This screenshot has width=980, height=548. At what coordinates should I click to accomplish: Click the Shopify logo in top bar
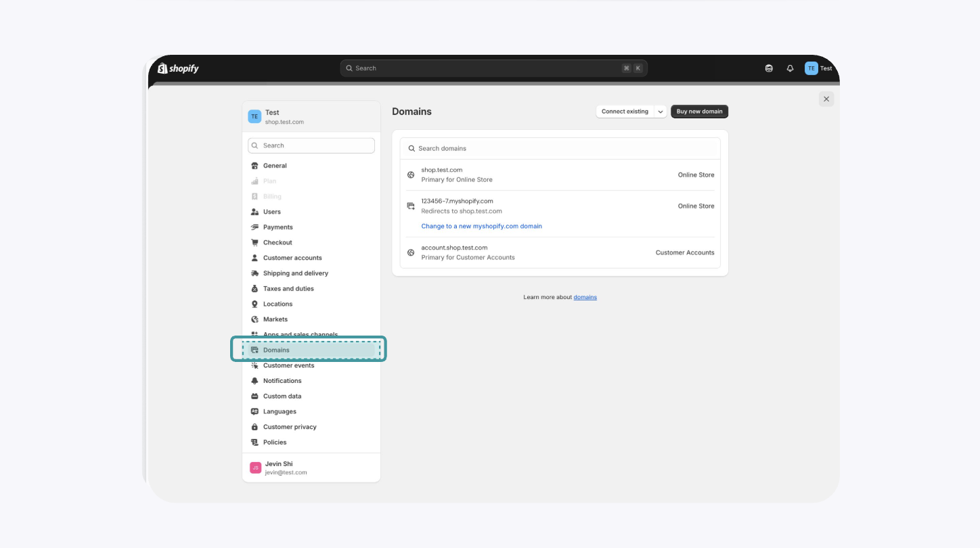[178, 68]
